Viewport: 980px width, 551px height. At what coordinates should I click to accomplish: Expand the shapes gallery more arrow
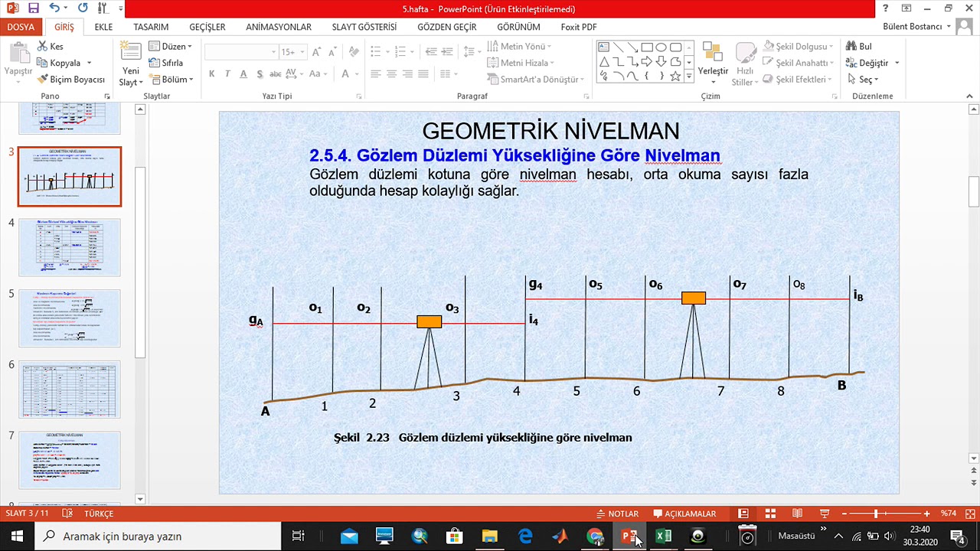tap(689, 77)
